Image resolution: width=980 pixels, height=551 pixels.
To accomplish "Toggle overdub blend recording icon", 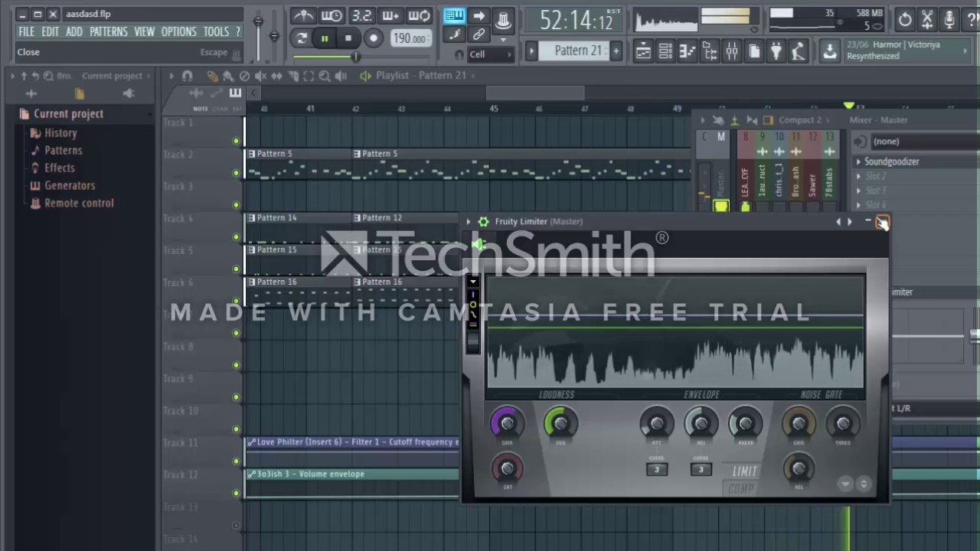I will coord(390,16).
